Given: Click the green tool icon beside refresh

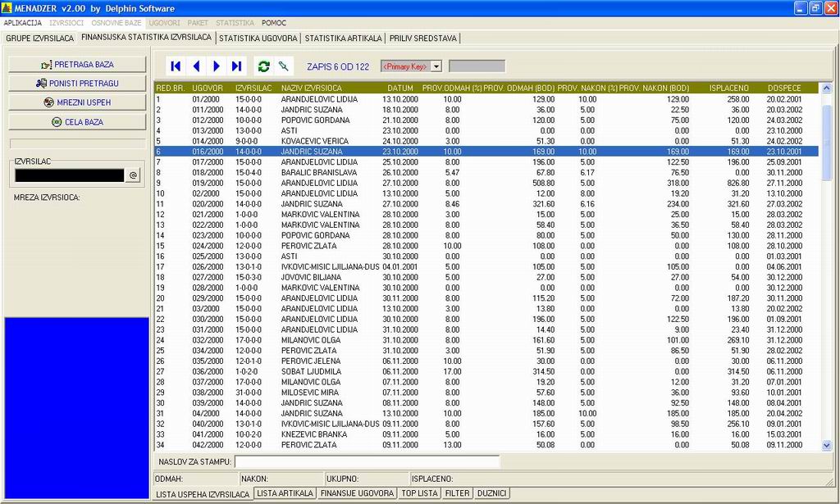Looking at the screenshot, I should (x=283, y=66).
